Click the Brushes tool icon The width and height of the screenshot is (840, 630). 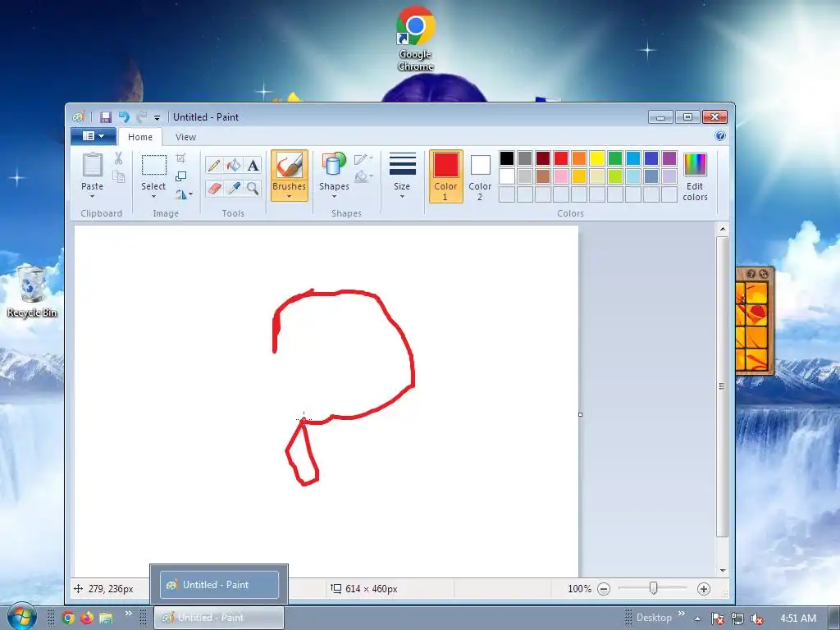(289, 165)
